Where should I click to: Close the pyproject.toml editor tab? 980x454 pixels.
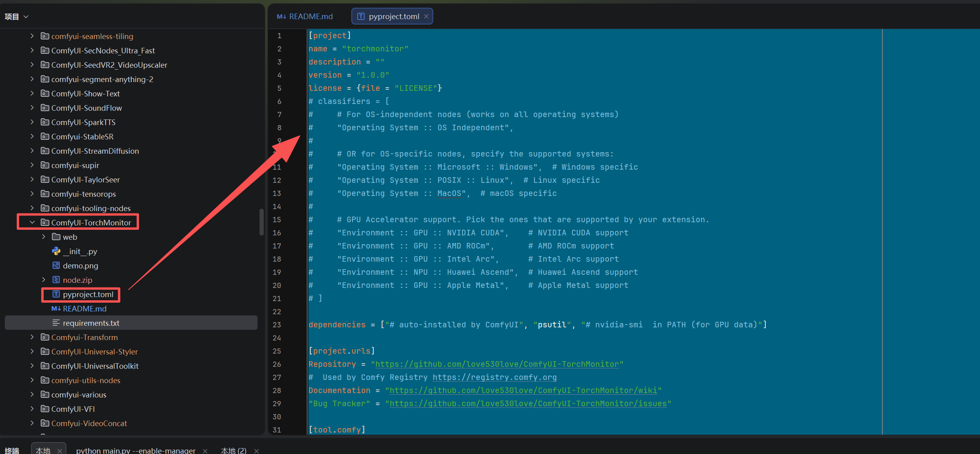(x=426, y=16)
